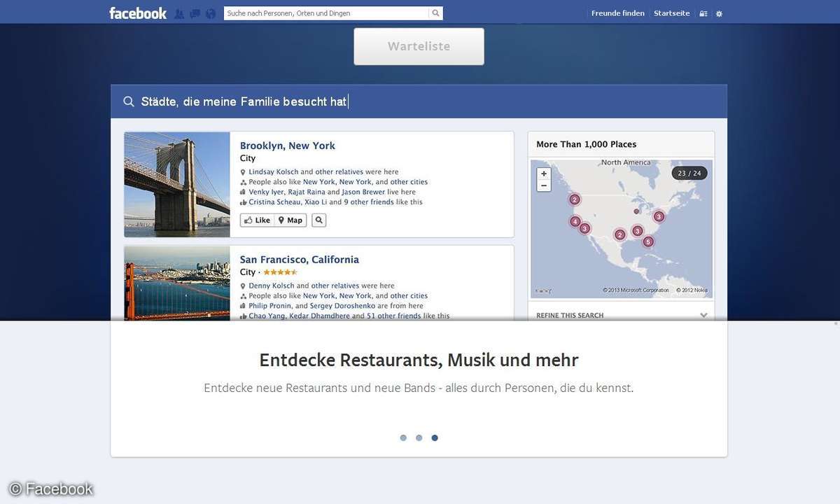This screenshot has width=840, height=504.
Task: Click the Startseite header link
Action: [x=671, y=13]
